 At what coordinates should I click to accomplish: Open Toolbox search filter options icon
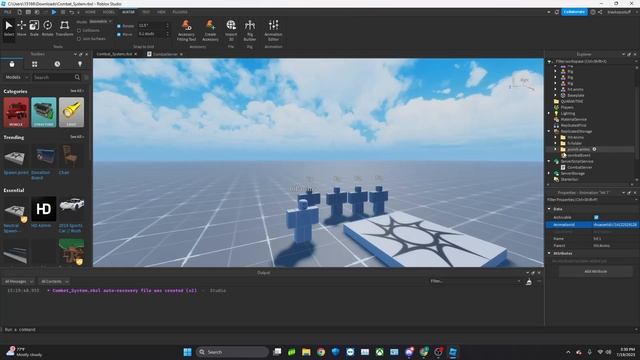click(x=86, y=77)
